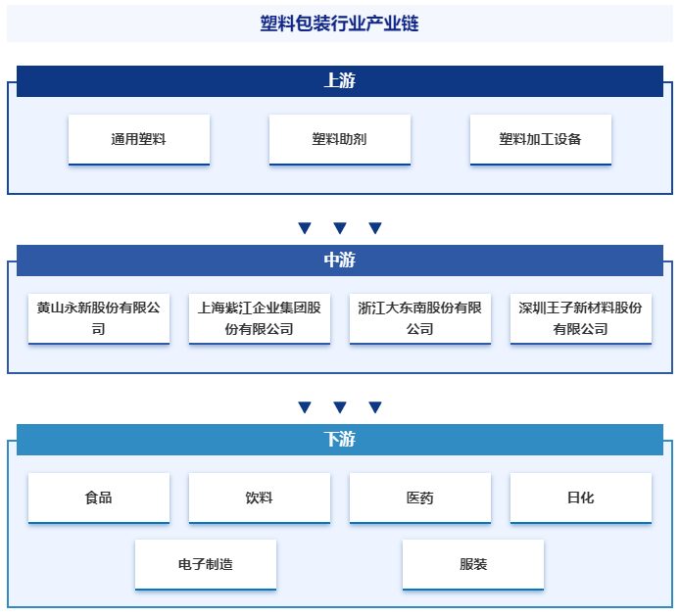680x616 pixels.
Task: Click the 电子制造 box
Action: 206,564
